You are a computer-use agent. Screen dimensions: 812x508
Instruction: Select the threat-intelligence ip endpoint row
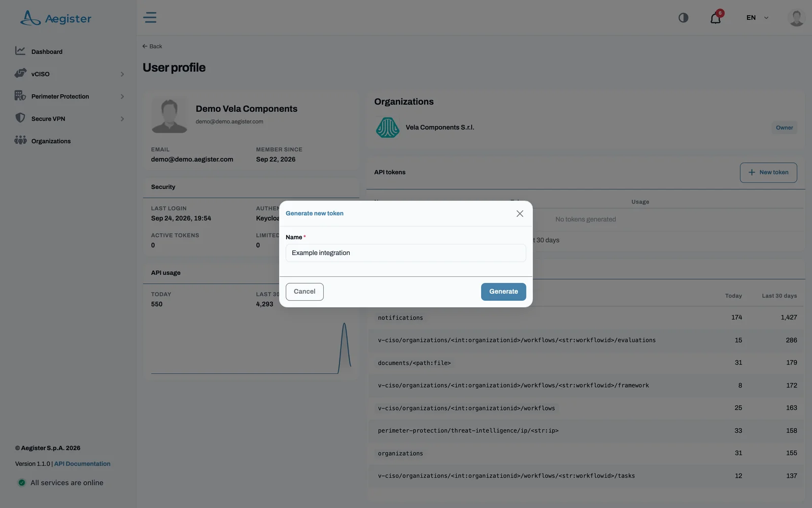tap(586, 431)
